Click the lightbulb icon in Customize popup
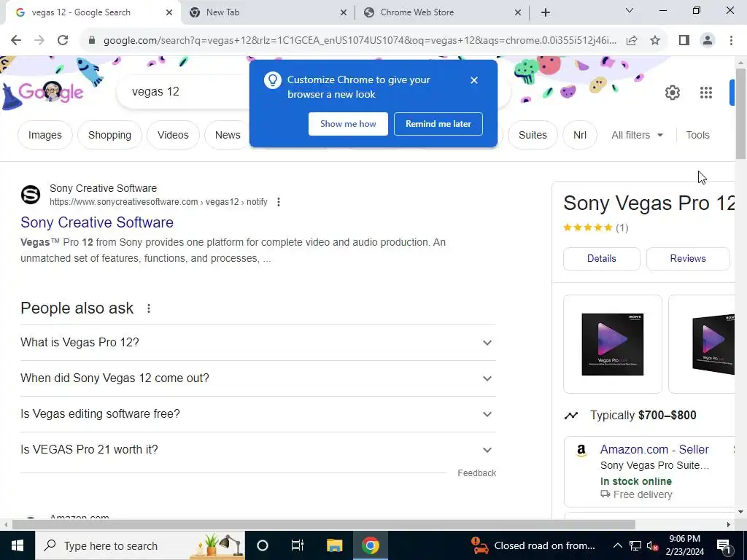Image resolution: width=747 pixels, height=560 pixels. click(273, 80)
